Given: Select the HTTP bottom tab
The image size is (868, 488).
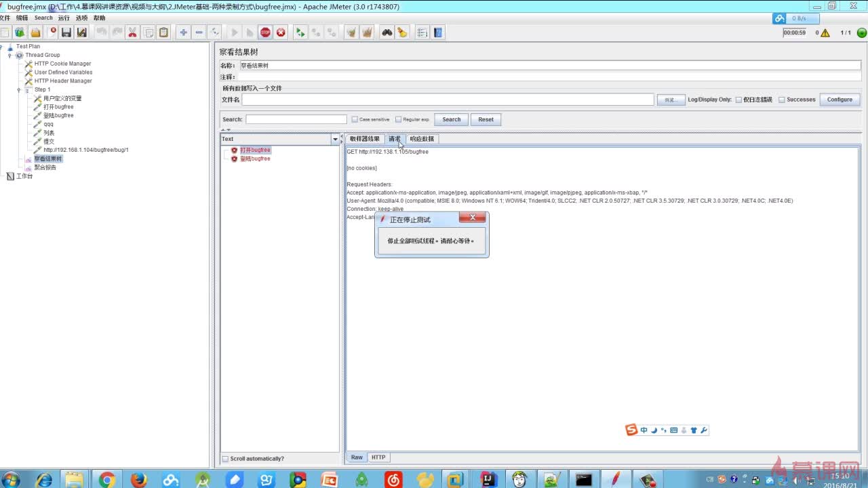Looking at the screenshot, I should (378, 457).
